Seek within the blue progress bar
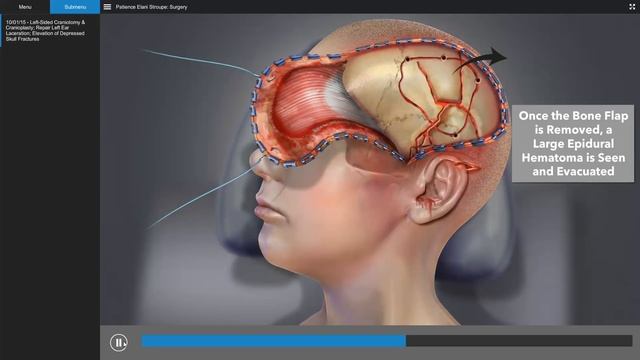640x360 pixels. click(x=273, y=341)
